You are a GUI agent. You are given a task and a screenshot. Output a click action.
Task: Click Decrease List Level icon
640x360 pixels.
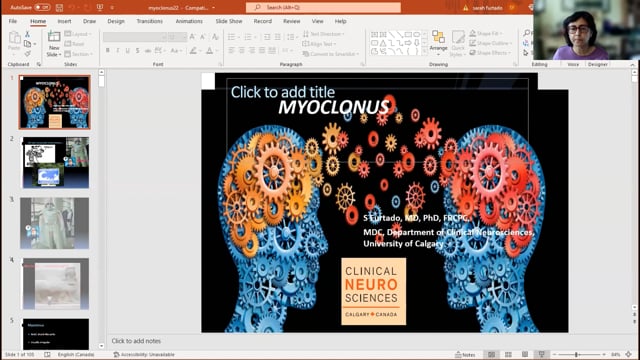click(x=267, y=37)
